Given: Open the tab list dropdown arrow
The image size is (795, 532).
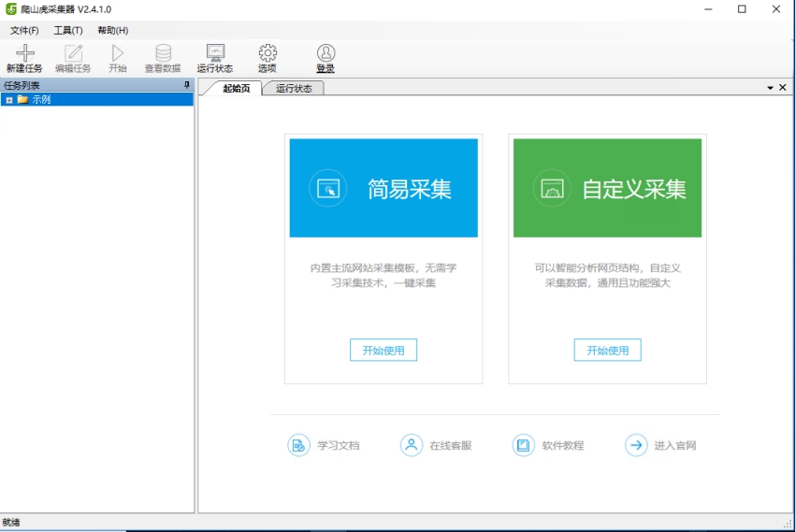Looking at the screenshot, I should [770, 88].
